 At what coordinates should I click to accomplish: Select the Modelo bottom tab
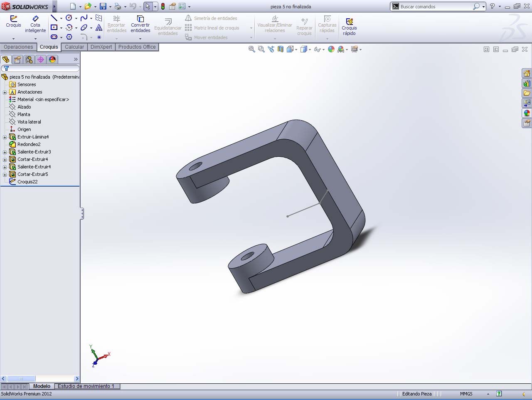pos(42,386)
